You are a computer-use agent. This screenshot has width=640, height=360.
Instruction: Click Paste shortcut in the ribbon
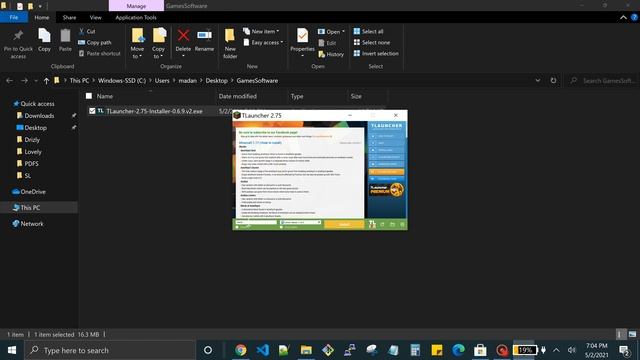99,53
